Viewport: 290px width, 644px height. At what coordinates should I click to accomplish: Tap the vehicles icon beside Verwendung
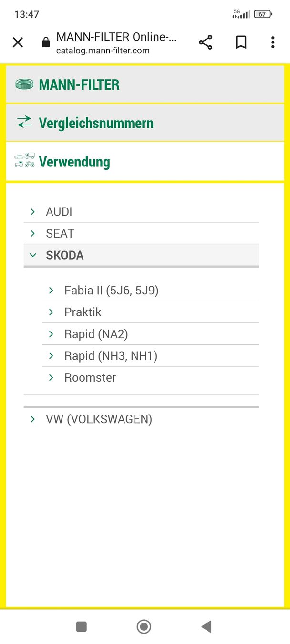(x=25, y=161)
